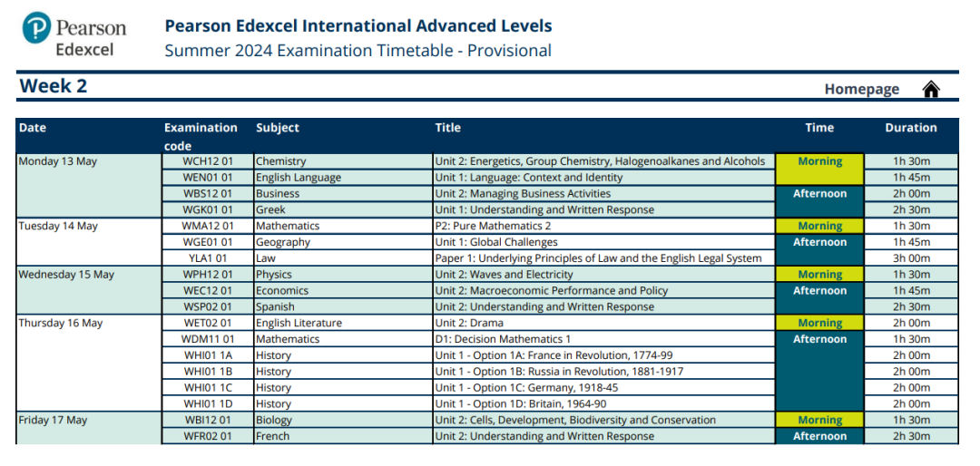The image size is (980, 466).
Task: Click exam code WEN01 01
Action: coord(207,178)
